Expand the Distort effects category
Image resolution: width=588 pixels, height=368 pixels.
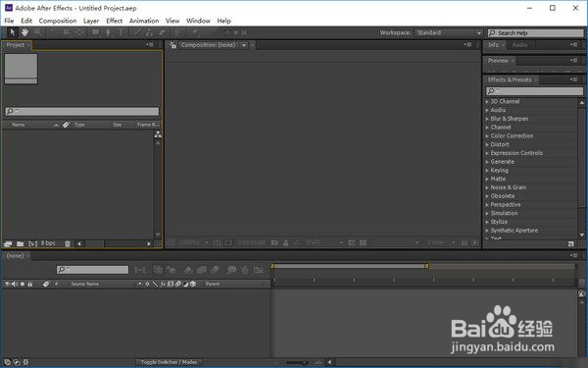[x=487, y=145]
